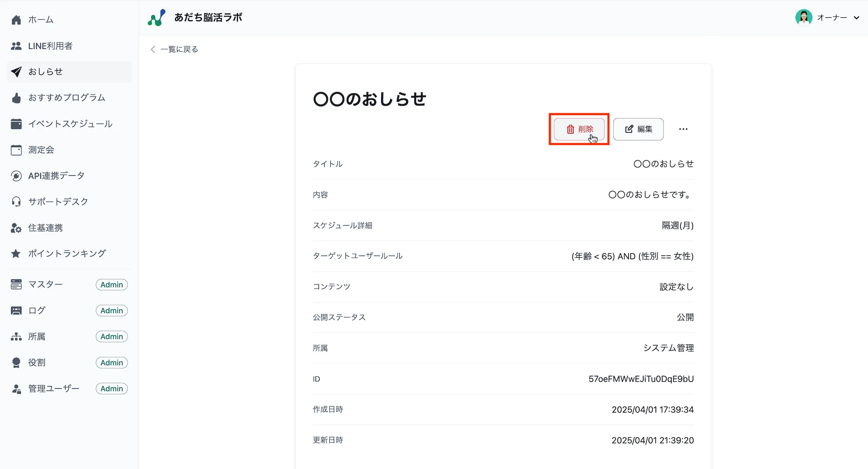Click the 測定会 calendar icon

[16, 150]
